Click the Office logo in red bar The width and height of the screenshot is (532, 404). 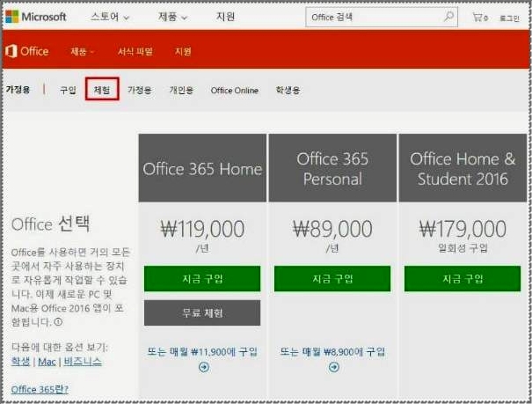27,51
